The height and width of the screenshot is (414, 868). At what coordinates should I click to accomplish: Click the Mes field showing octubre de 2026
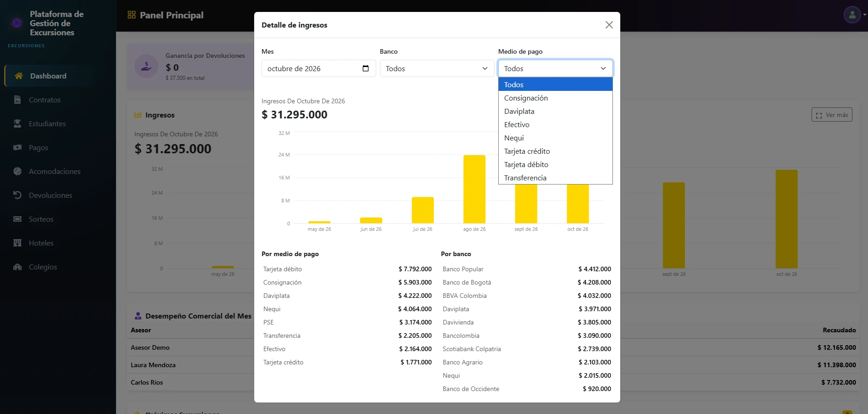[318, 68]
